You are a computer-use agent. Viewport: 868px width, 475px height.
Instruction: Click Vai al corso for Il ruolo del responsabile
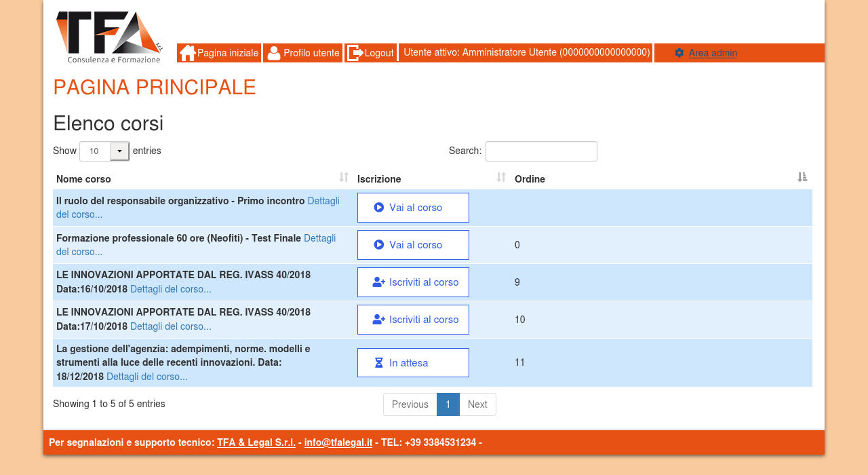coord(413,208)
